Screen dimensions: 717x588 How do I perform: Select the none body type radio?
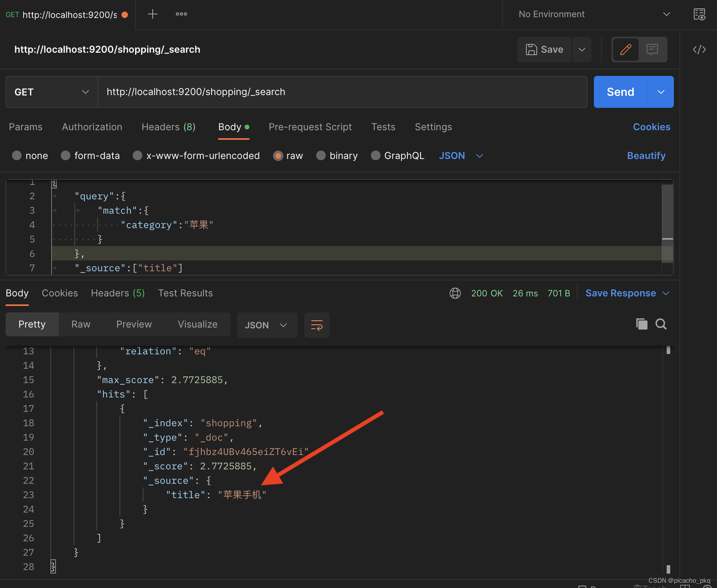coord(17,155)
